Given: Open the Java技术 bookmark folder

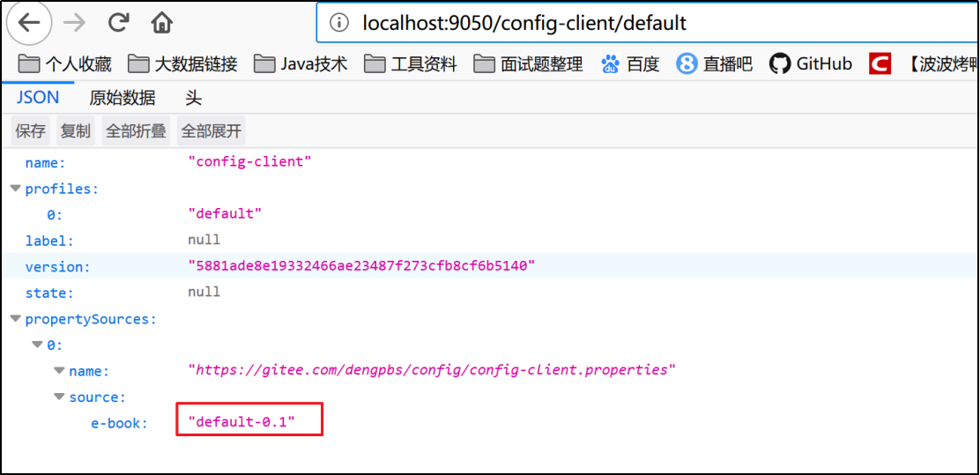Looking at the screenshot, I should pyautogui.click(x=301, y=63).
